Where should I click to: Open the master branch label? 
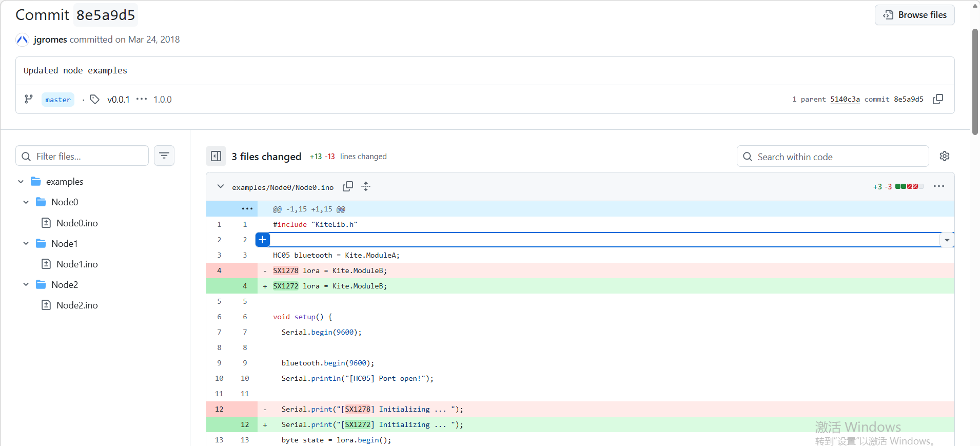pos(58,100)
